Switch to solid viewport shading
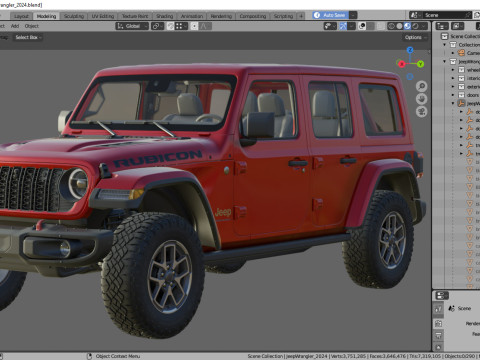 tap(399, 26)
